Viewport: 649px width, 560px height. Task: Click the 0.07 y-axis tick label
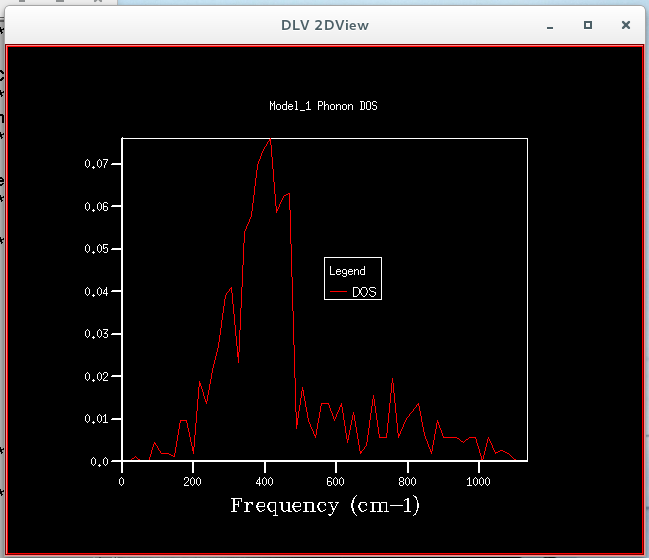pyautogui.click(x=96, y=164)
